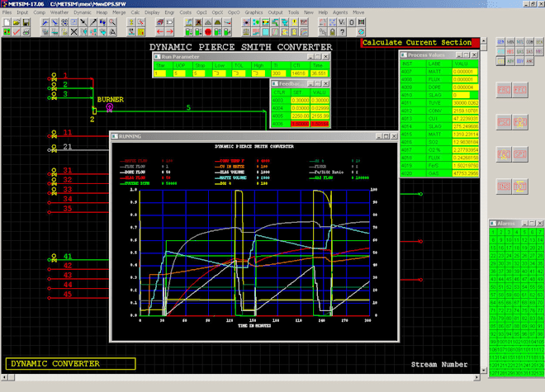Select the GEN palette button
The height and width of the screenshot is (392, 545).
coord(500,42)
